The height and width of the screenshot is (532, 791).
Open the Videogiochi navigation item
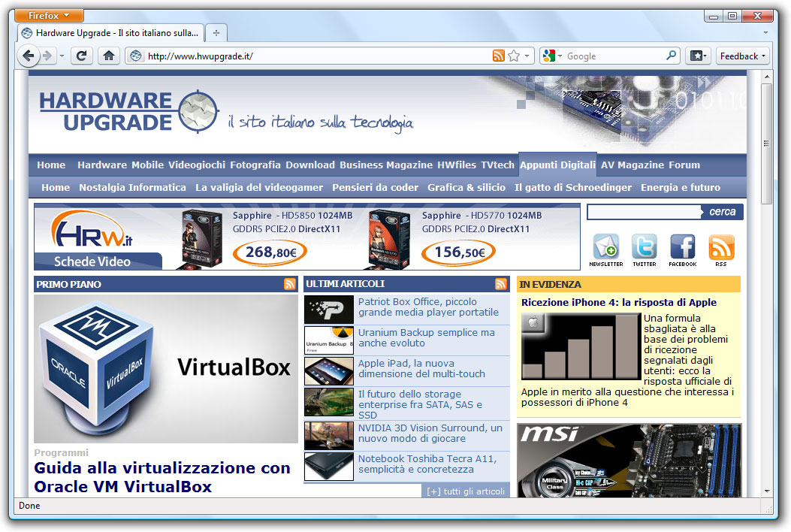click(x=197, y=165)
